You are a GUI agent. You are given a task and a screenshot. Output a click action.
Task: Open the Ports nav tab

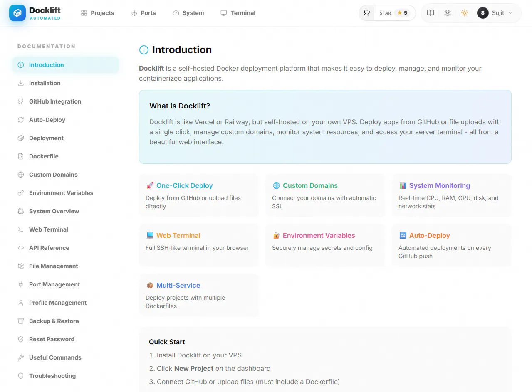(x=144, y=13)
